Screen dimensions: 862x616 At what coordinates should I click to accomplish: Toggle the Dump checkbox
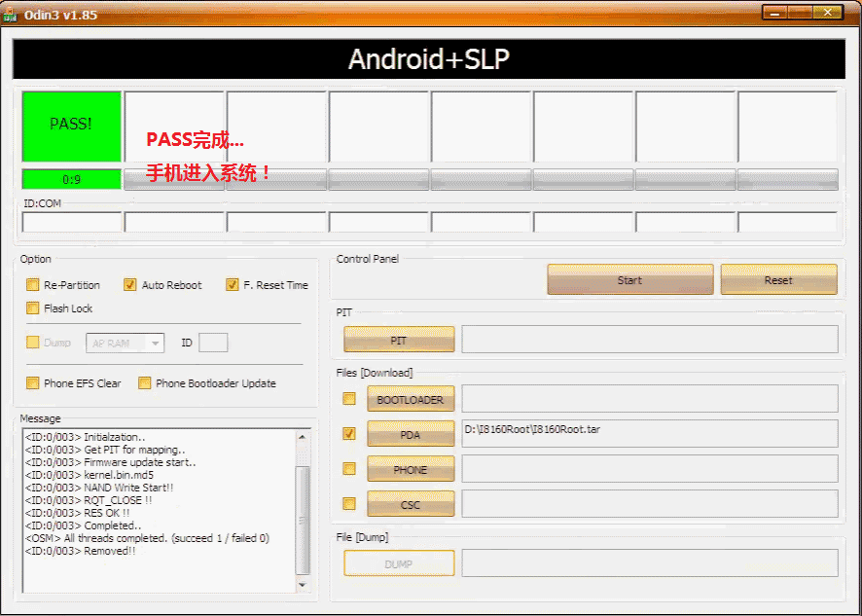point(33,343)
